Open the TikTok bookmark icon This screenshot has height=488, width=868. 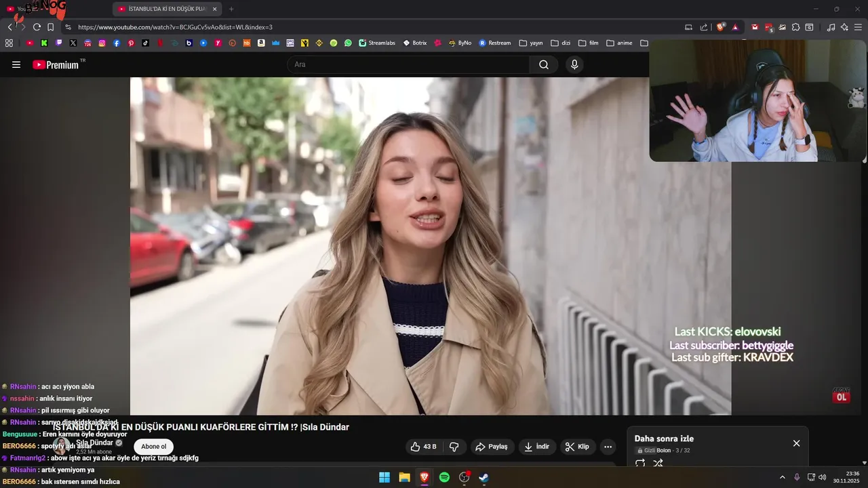146,43
